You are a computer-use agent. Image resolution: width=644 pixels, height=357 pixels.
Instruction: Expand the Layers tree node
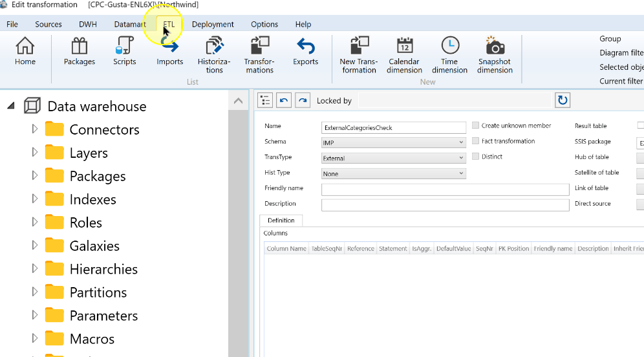point(34,153)
